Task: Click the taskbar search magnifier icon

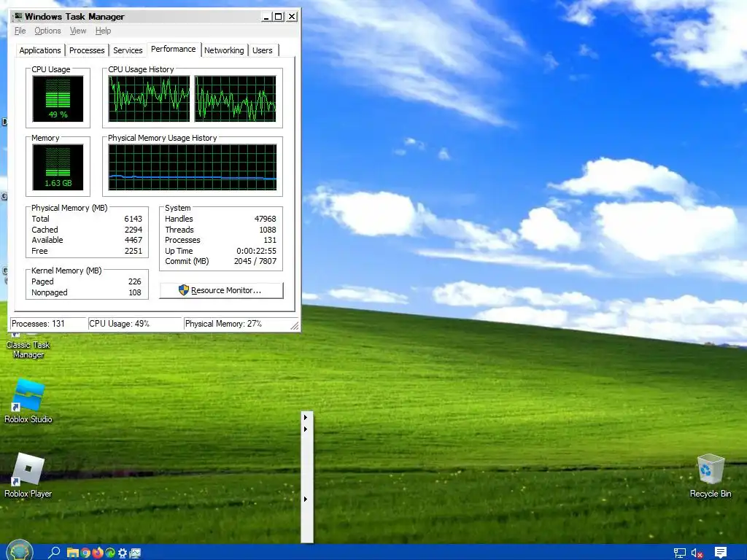Action: tap(54, 553)
